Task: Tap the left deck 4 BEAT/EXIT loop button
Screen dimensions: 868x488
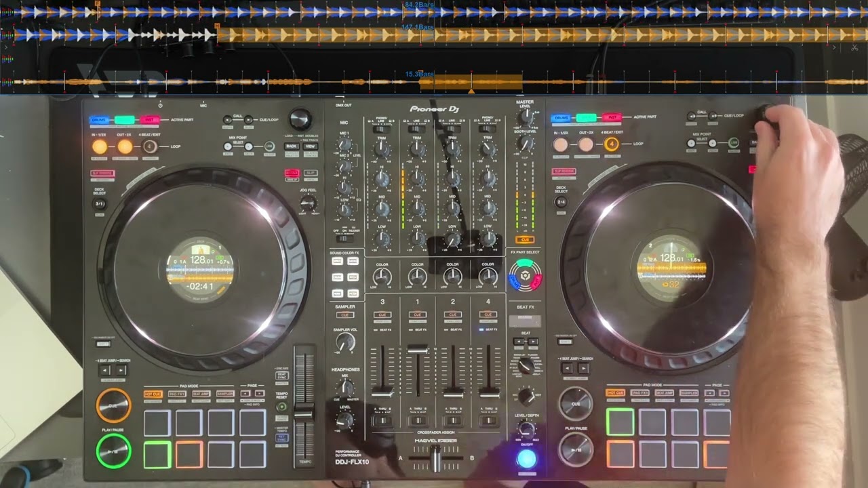Action: coord(150,146)
